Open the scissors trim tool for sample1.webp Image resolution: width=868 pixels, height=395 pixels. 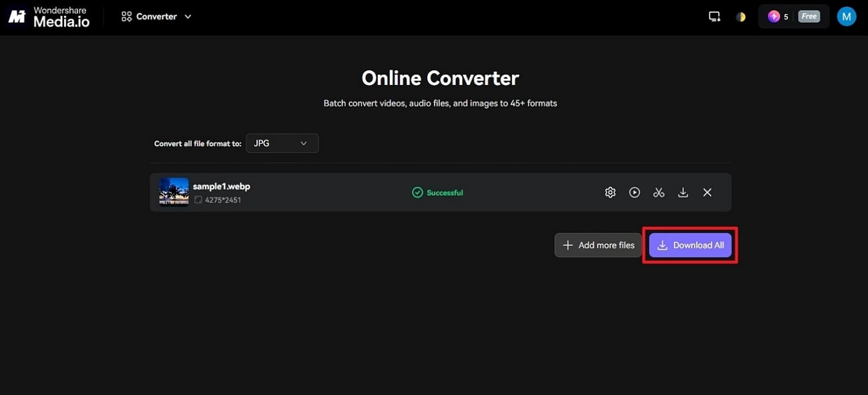659,192
